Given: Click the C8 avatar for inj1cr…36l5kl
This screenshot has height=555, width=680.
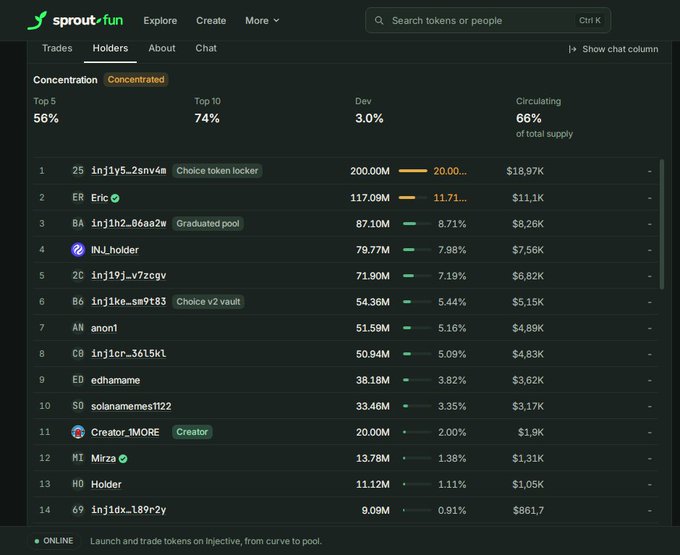Looking at the screenshot, I should (78, 354).
